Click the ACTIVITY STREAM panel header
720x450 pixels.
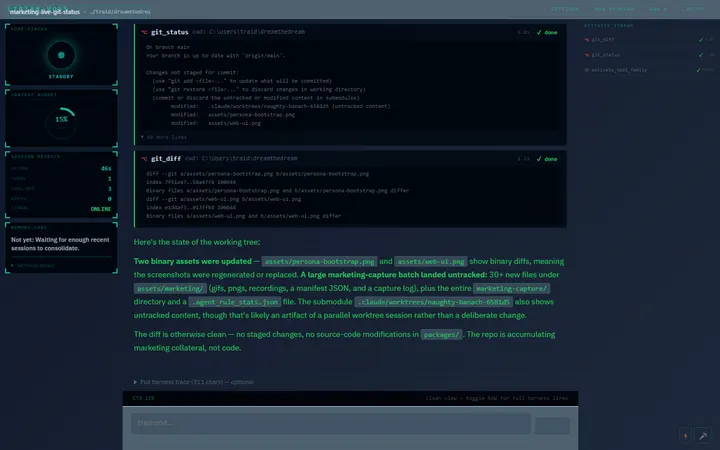click(608, 26)
